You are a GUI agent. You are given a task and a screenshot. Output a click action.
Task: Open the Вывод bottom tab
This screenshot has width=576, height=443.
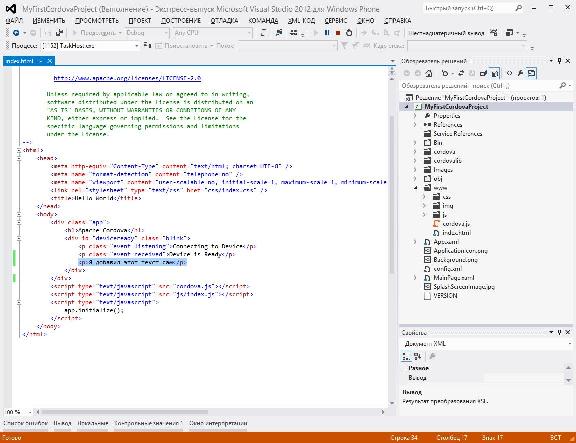(62, 423)
